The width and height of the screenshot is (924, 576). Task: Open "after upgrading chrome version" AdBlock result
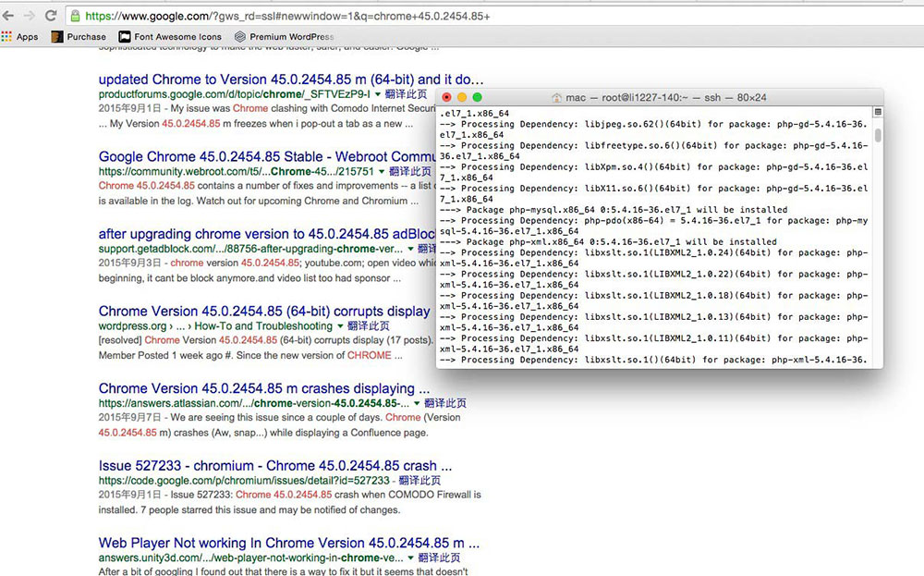267,234
